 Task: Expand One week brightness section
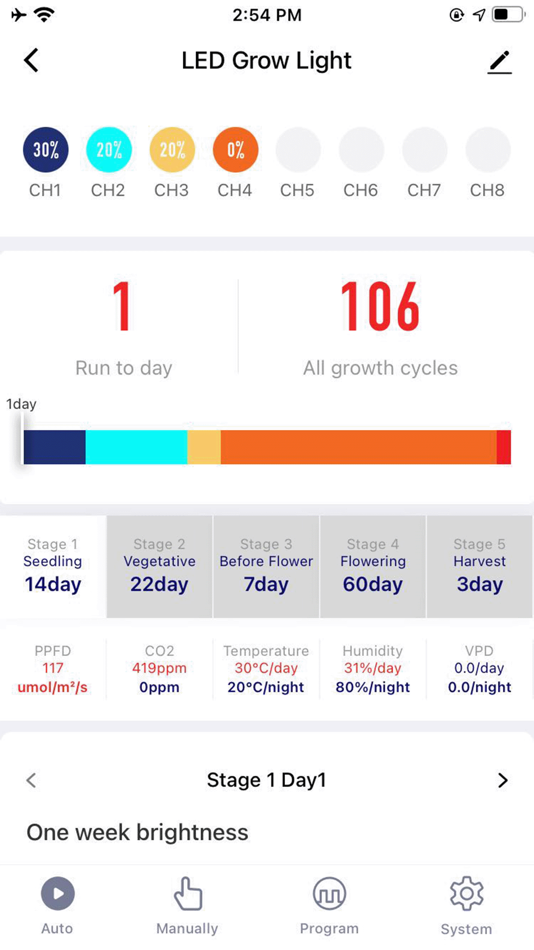coord(138,832)
